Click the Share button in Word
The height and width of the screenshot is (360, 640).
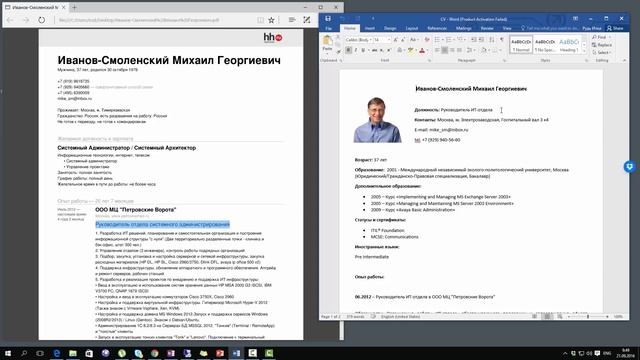click(x=615, y=28)
